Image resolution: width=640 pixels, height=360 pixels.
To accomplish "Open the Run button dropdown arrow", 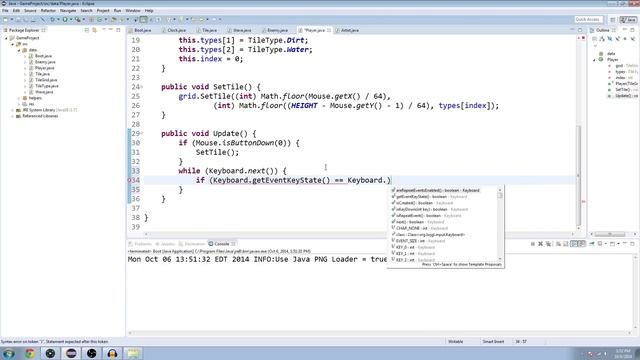I will pos(70,20).
